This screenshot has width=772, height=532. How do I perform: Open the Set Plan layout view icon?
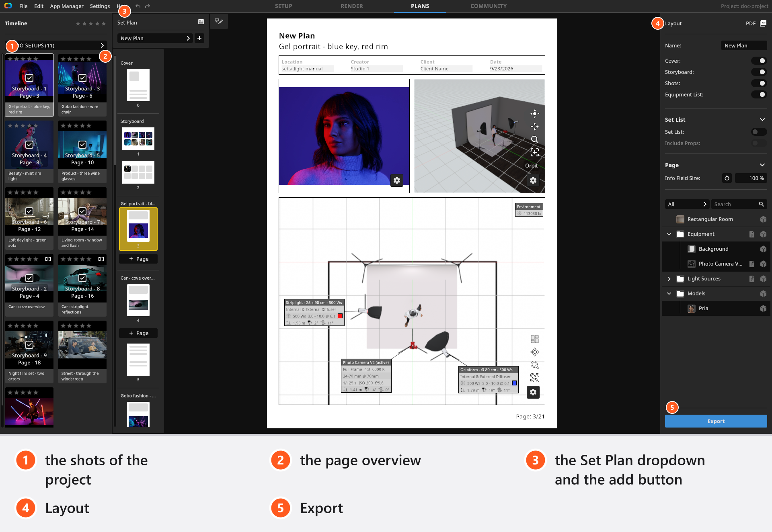pyautogui.click(x=201, y=22)
